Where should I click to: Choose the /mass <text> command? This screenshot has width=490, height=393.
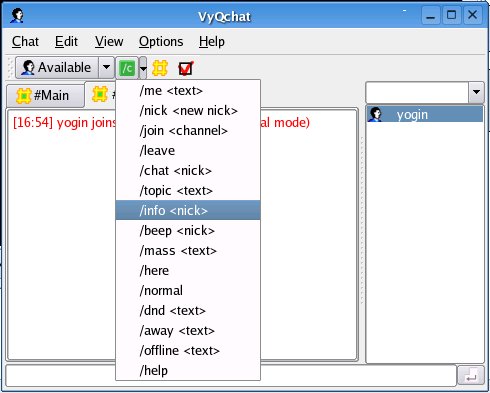point(188,251)
